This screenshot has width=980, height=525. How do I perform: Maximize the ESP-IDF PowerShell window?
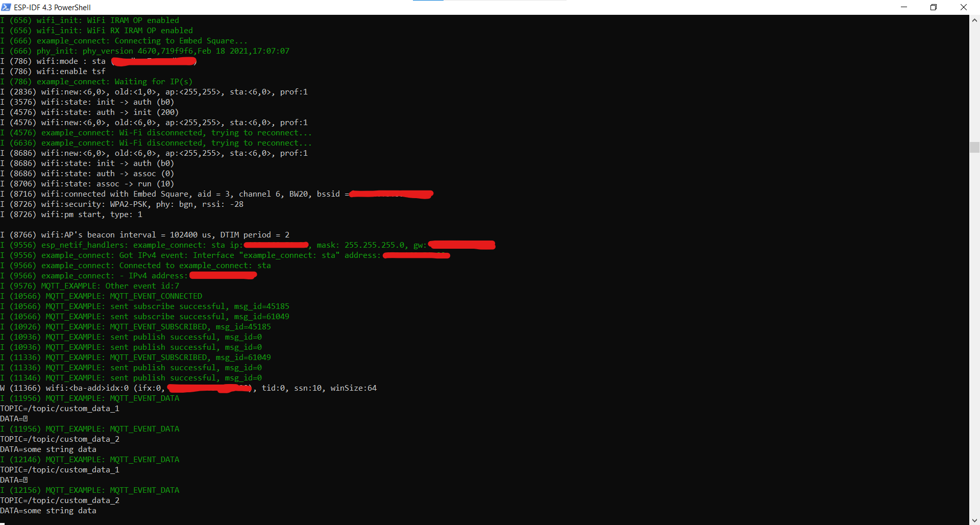934,7
